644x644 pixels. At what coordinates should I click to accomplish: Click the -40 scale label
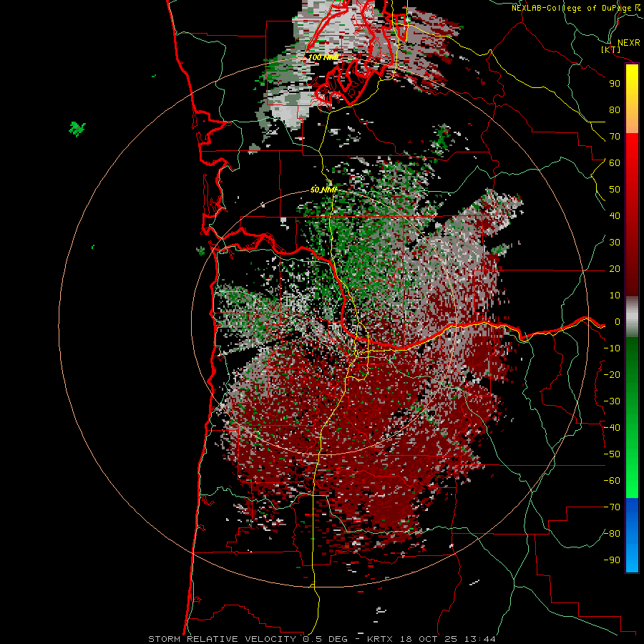[x=612, y=428]
